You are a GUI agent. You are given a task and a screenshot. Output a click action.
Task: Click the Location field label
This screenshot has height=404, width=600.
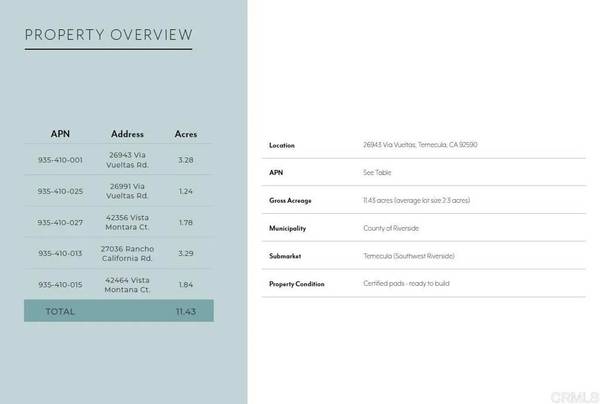pos(282,145)
